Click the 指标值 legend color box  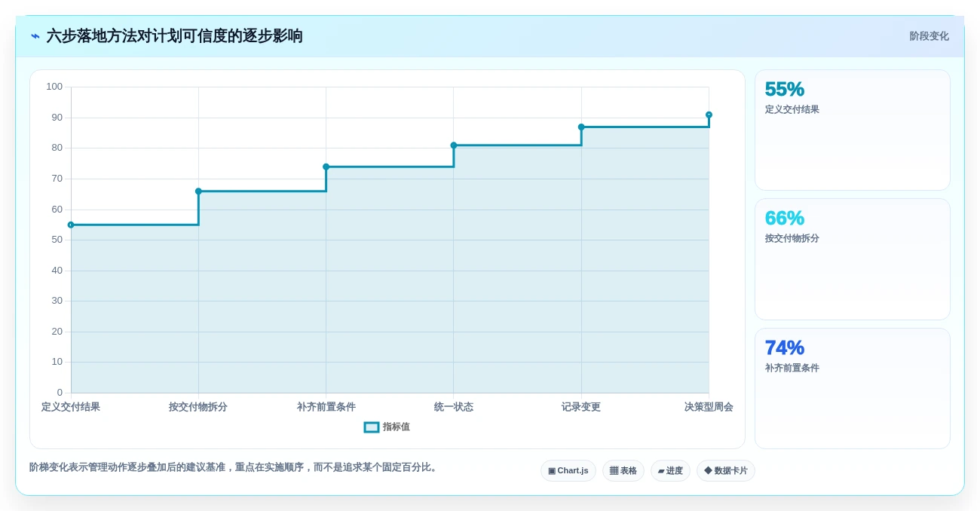tap(372, 427)
